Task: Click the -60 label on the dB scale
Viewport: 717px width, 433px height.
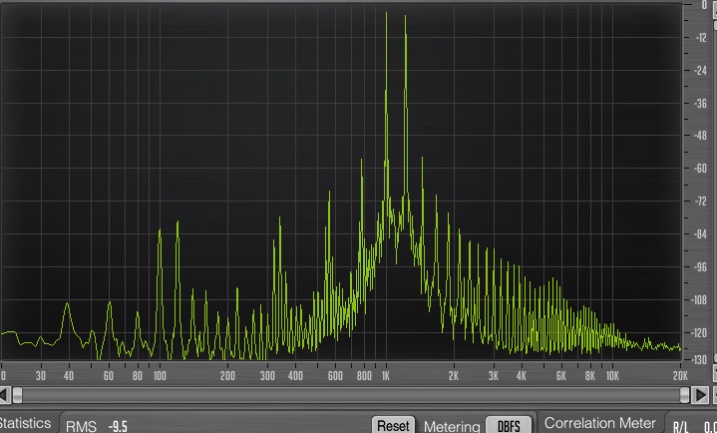Action: click(x=700, y=168)
